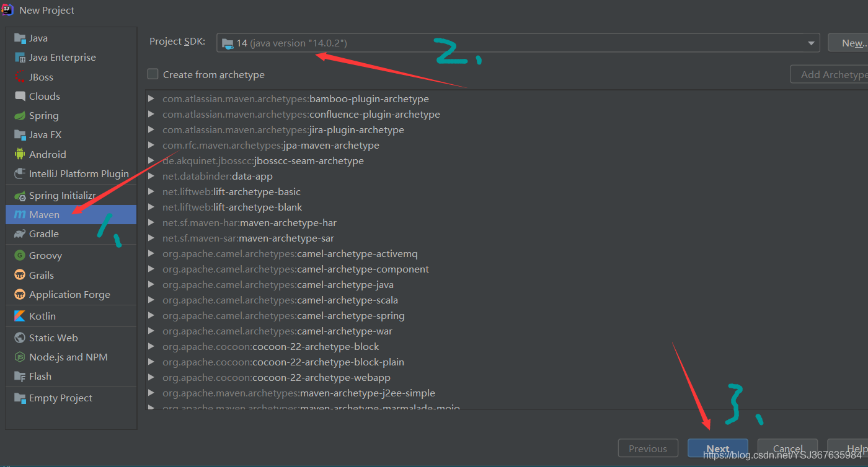Expand bamboo-plugin-archetype node

pos(151,98)
